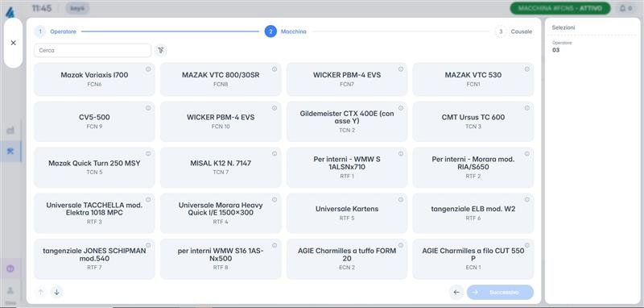Go to step 1 Operatore
This screenshot has height=308, width=644.
pos(56,31)
